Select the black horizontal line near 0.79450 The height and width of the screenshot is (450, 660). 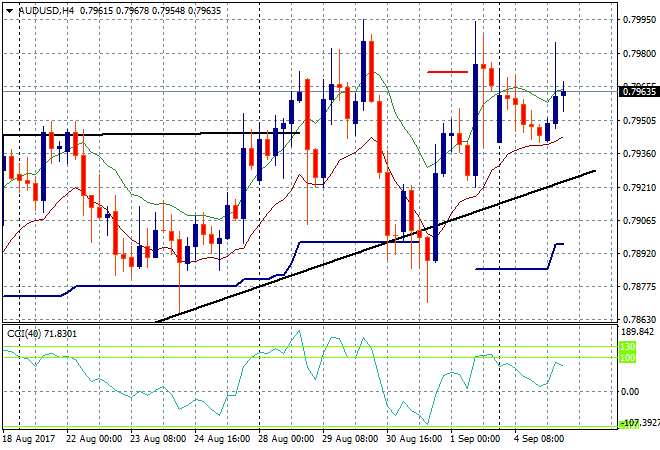[152, 134]
